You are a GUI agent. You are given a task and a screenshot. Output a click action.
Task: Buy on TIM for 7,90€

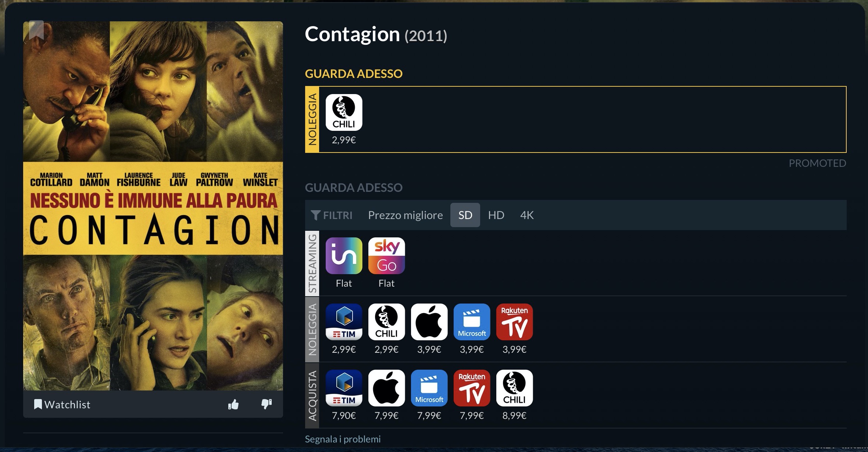[x=344, y=388]
